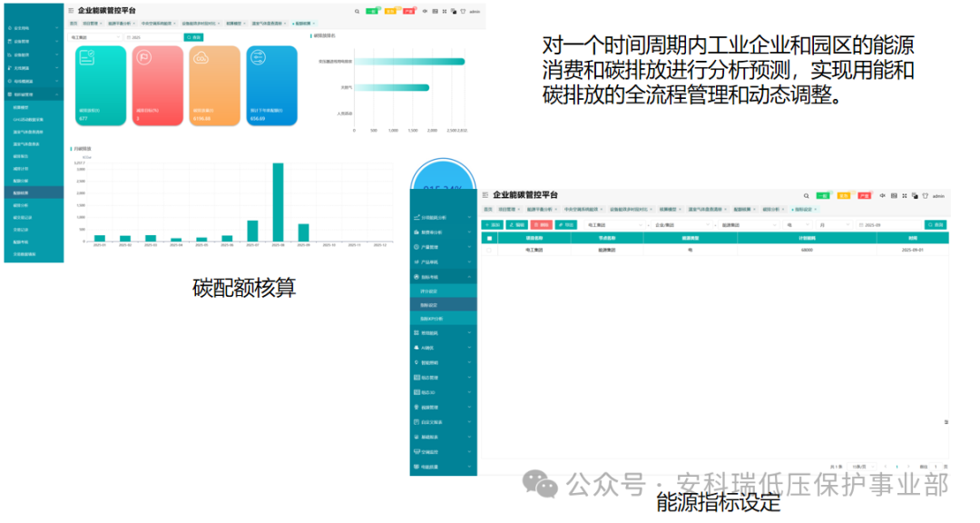The height and width of the screenshot is (523, 980).
Task: Click admin in the indicator setting screenshot header
Action: (x=939, y=196)
